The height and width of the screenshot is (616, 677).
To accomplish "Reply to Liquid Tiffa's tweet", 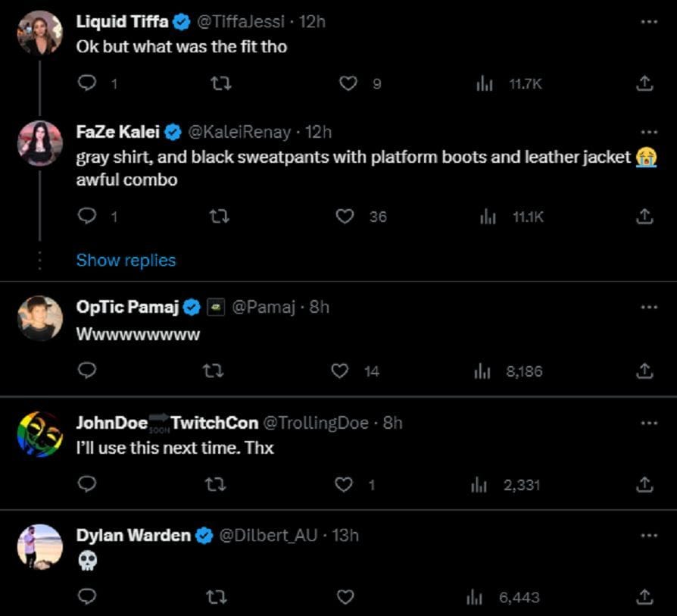I will tap(88, 84).
